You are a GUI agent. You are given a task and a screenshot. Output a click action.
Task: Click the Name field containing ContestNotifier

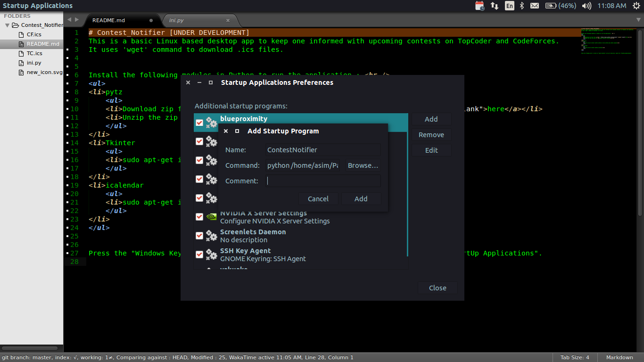tap(322, 150)
